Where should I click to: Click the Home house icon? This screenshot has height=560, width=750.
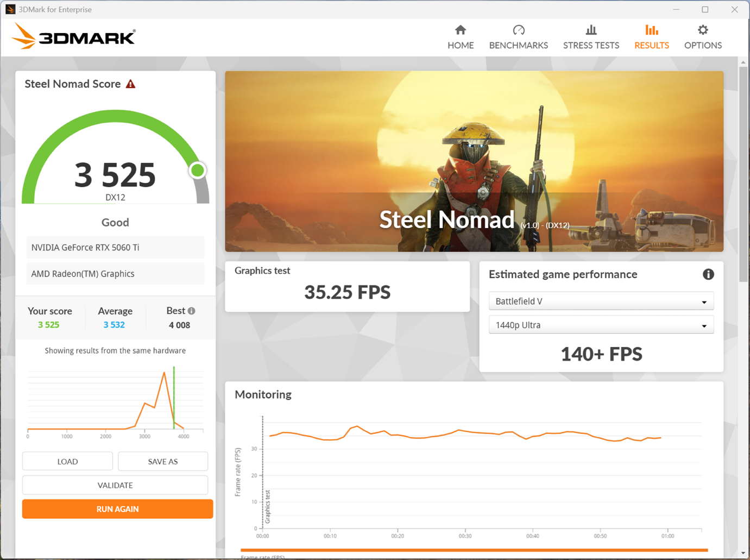pos(461,30)
